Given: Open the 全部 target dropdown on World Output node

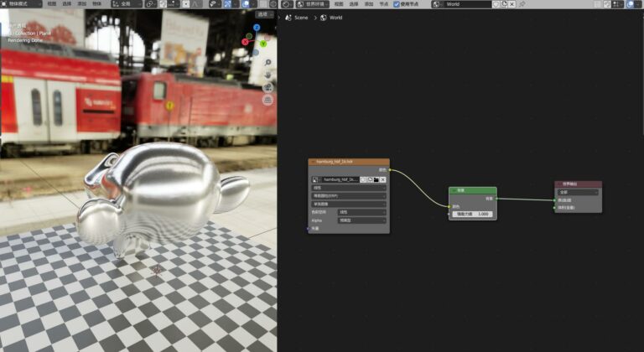Looking at the screenshot, I should click(x=578, y=192).
